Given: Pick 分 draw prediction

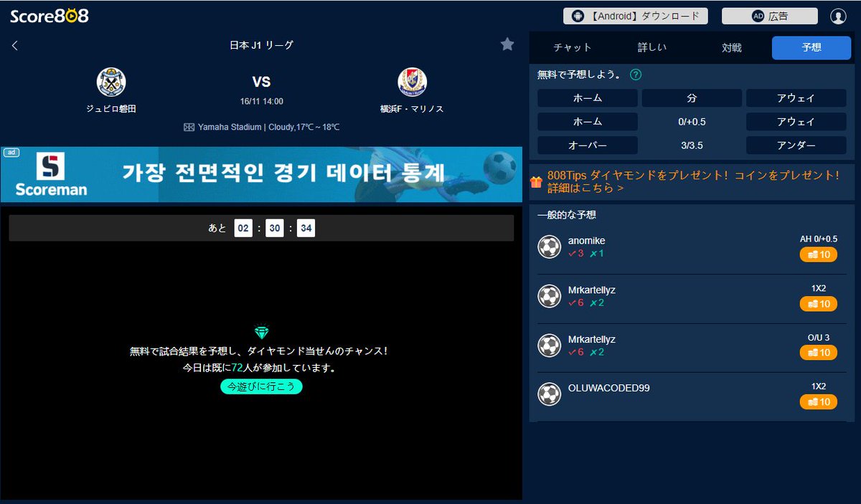Looking at the screenshot, I should pos(692,98).
